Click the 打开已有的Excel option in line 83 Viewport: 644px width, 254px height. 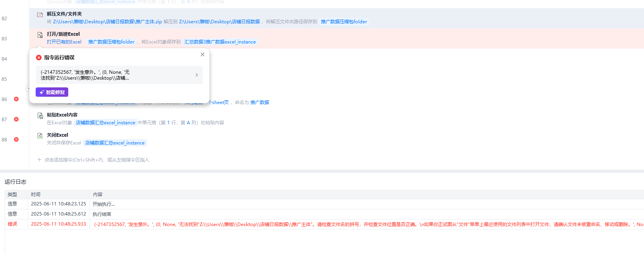[x=64, y=42]
